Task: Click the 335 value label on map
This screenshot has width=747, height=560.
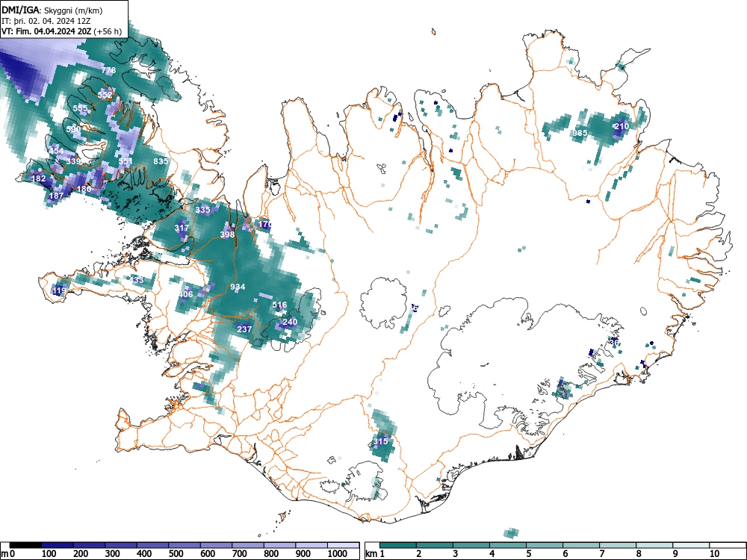Action: pos(202,210)
